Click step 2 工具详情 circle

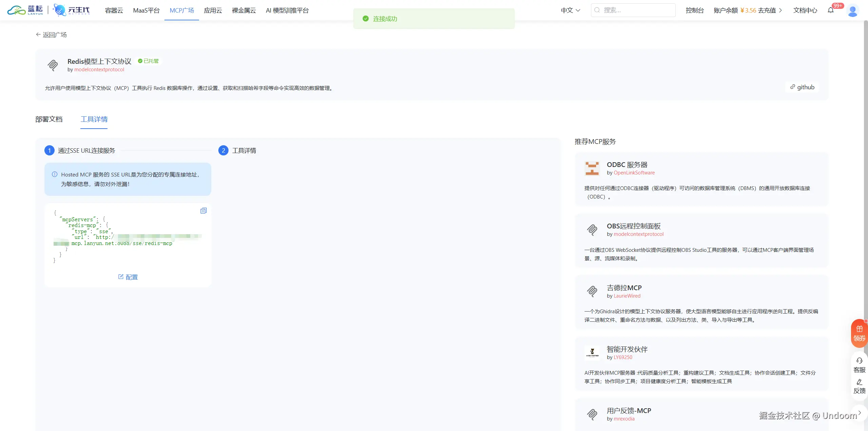click(x=223, y=150)
